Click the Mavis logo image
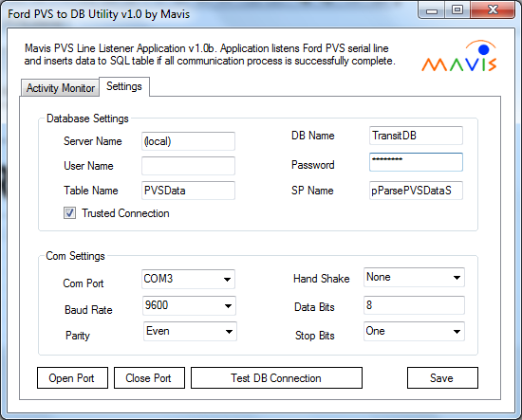This screenshot has width=522, height=420. tap(459, 56)
